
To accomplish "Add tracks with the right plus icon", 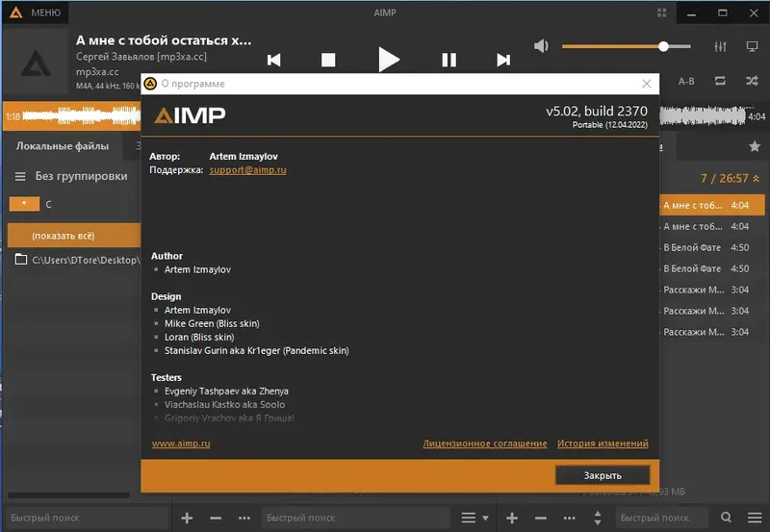I will (512, 518).
